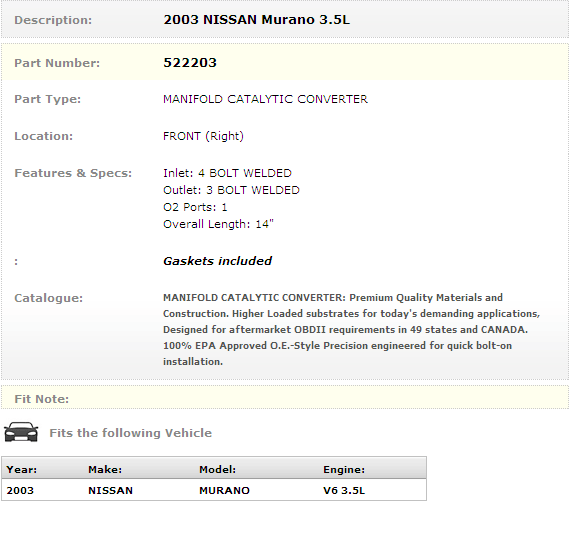
Task: Click the Make column header
Action: [x=105, y=469]
